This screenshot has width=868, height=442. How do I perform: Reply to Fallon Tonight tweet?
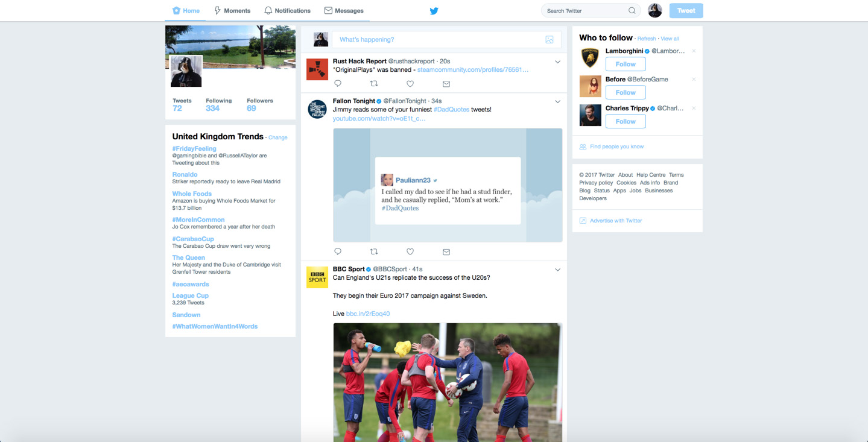click(x=338, y=251)
